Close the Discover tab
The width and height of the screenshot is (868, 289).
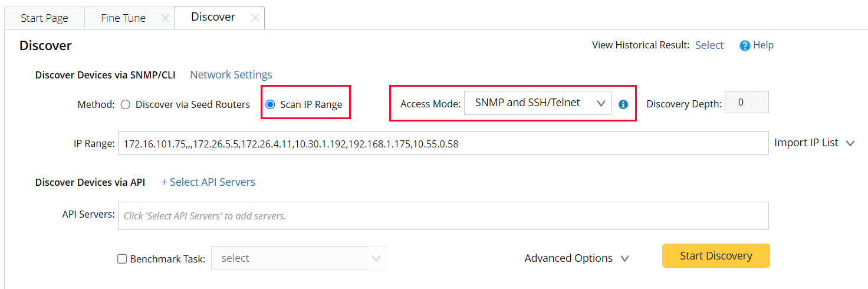pyautogui.click(x=255, y=18)
